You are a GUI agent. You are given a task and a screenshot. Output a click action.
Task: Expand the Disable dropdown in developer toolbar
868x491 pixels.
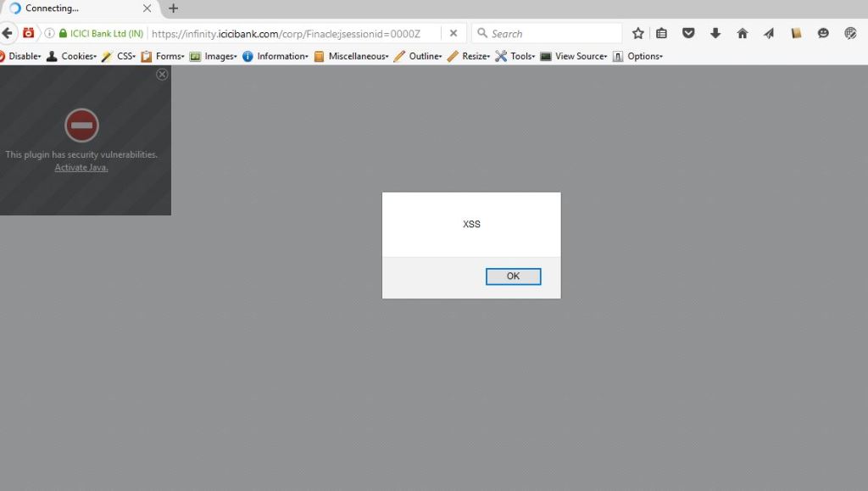(x=22, y=56)
